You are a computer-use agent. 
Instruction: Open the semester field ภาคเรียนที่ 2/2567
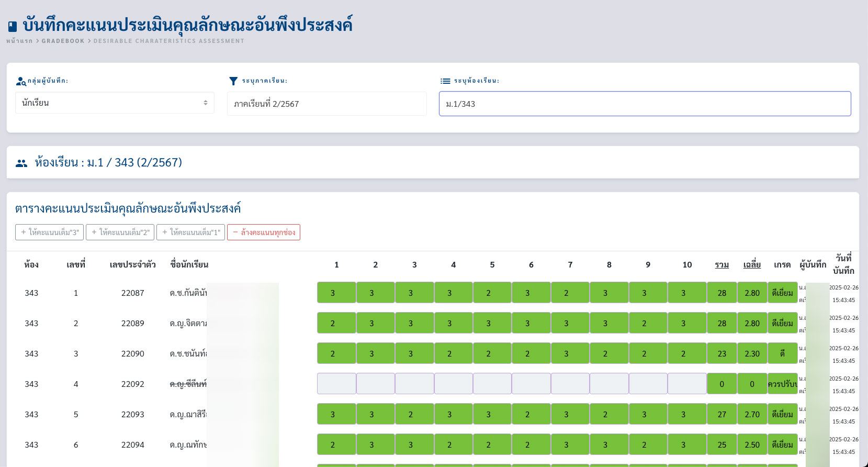[x=326, y=104]
